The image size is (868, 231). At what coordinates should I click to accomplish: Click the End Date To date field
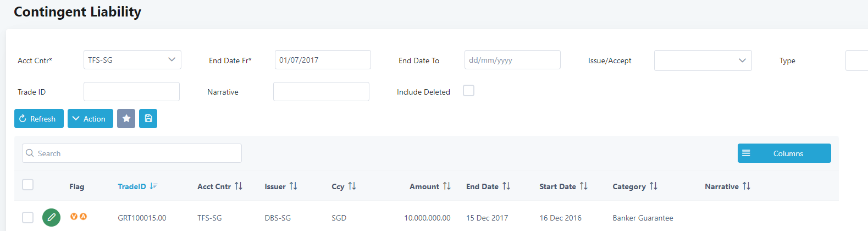coord(512,60)
